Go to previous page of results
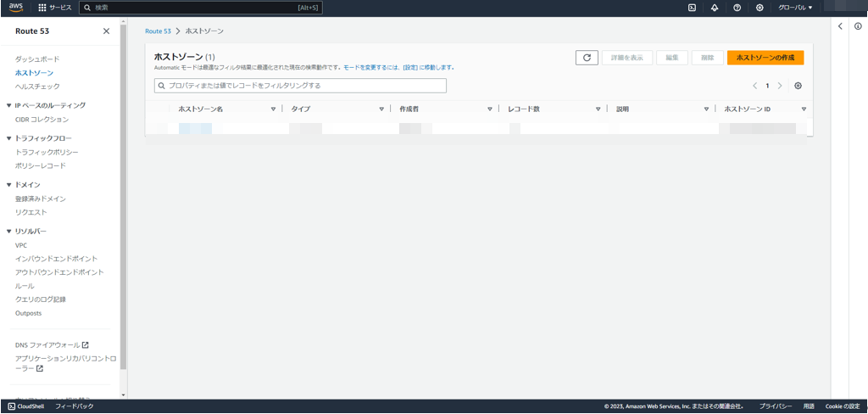Screen dimensions: 868x414 [754, 86]
